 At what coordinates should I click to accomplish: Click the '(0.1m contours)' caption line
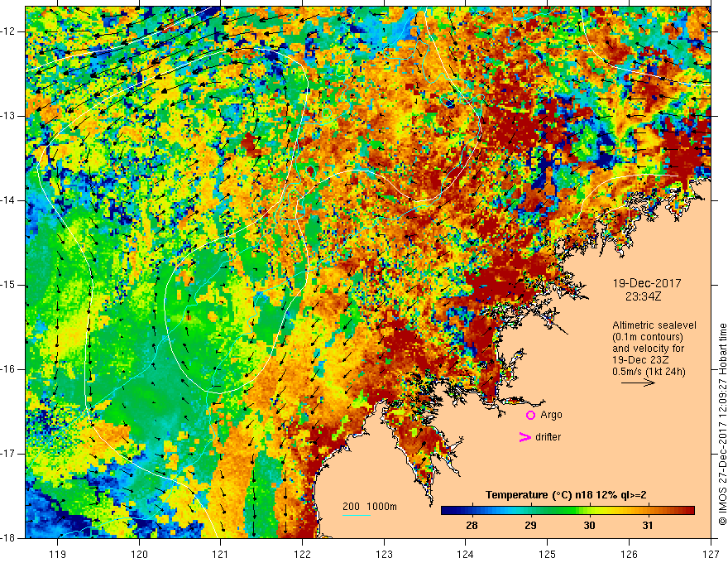[x=648, y=337]
